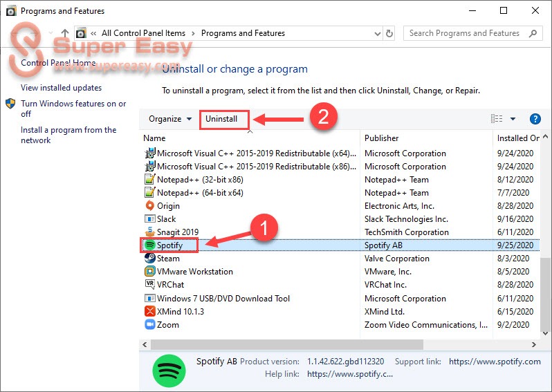Click the change view icon
The image size is (552, 392).
[x=497, y=119]
